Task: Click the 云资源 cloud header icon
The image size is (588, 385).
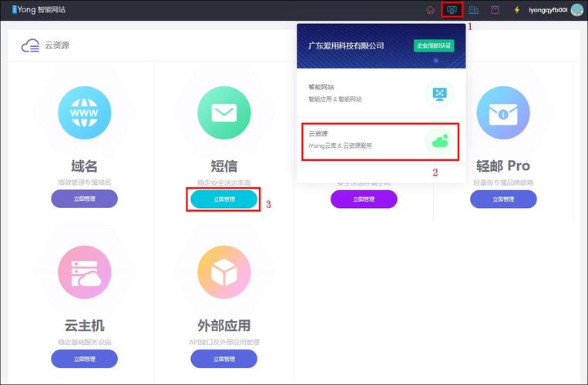Action: (30, 45)
